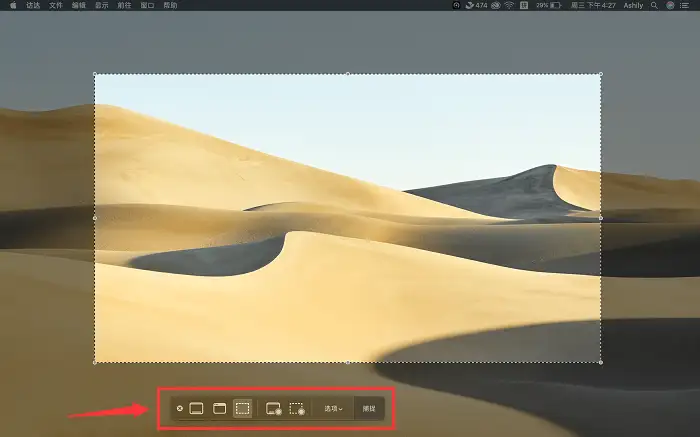Click the first status icon left of bird icon
The image size is (700, 437).
456,5
